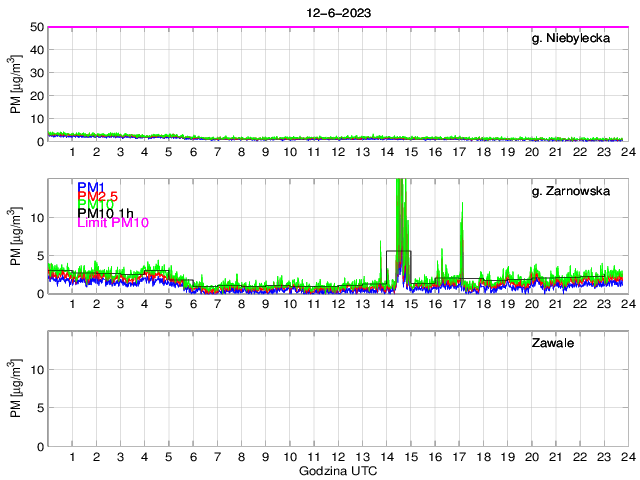Click the Godzina UTC axis label

coord(338,470)
